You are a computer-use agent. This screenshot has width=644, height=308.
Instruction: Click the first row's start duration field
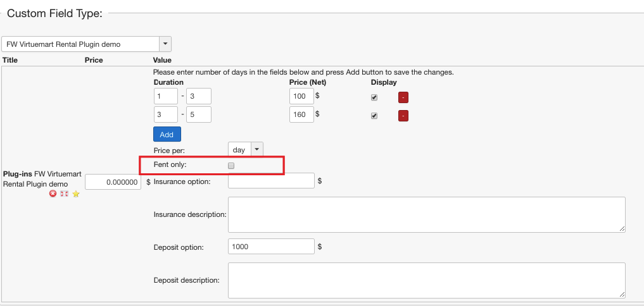(165, 96)
